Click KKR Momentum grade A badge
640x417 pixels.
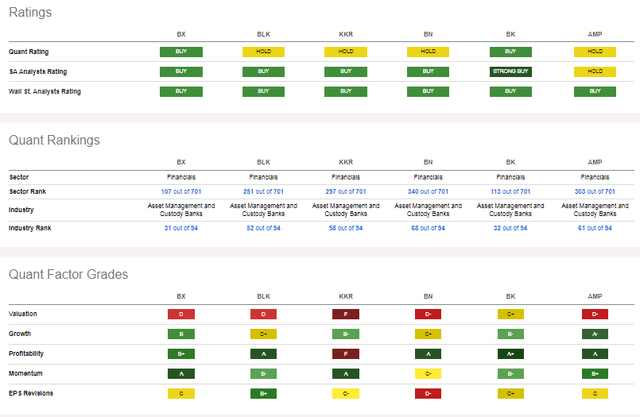346,374
